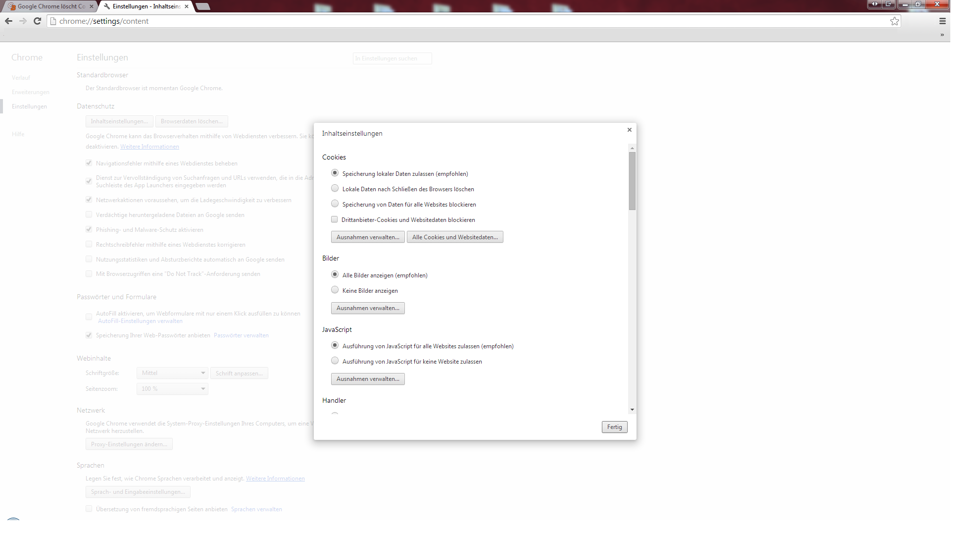
Task: Open the Chrome hamburger menu
Action: (942, 21)
